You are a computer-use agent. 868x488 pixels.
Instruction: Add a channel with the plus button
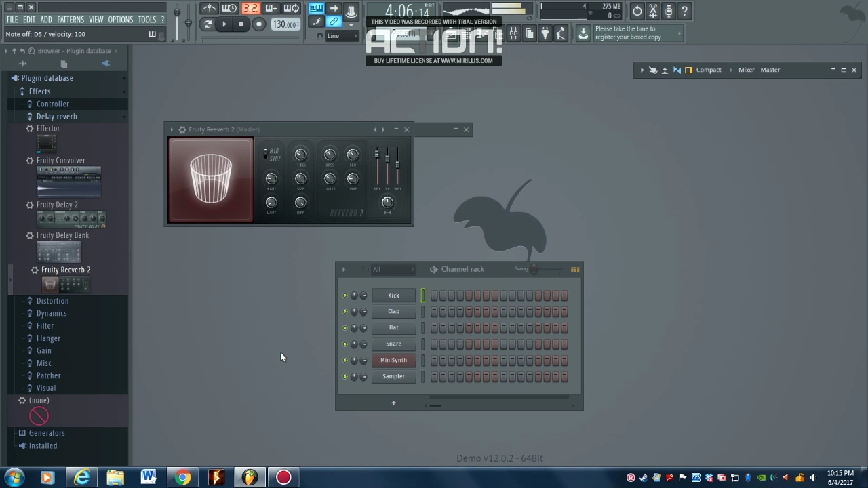click(x=393, y=403)
